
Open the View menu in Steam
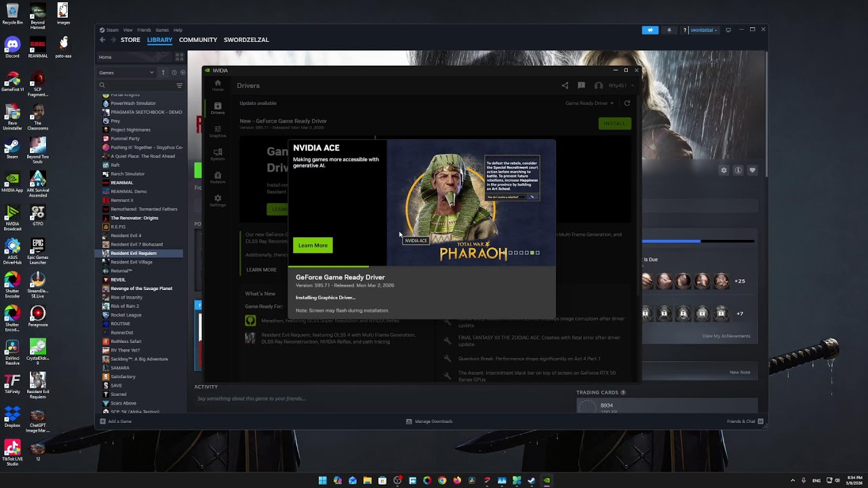127,30
